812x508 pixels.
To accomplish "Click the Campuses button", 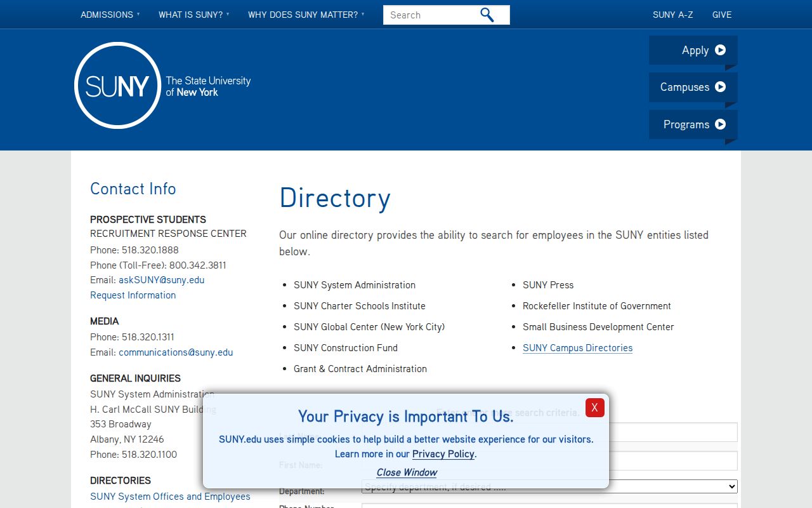I will coord(693,87).
